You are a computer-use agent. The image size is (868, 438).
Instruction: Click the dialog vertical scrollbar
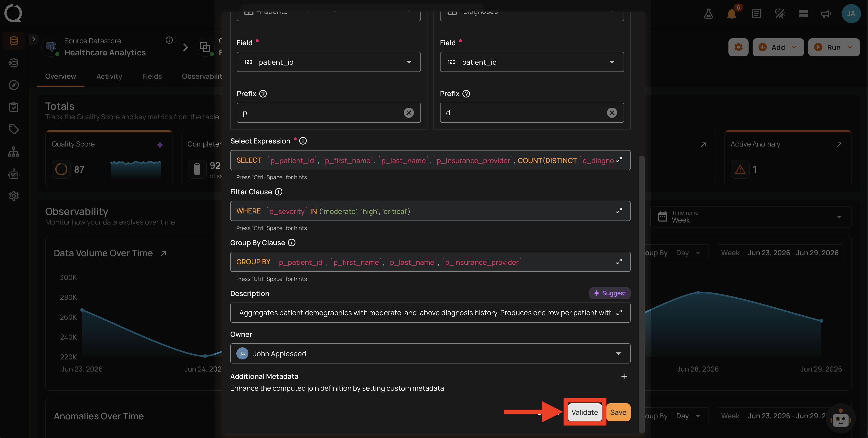pos(641,294)
